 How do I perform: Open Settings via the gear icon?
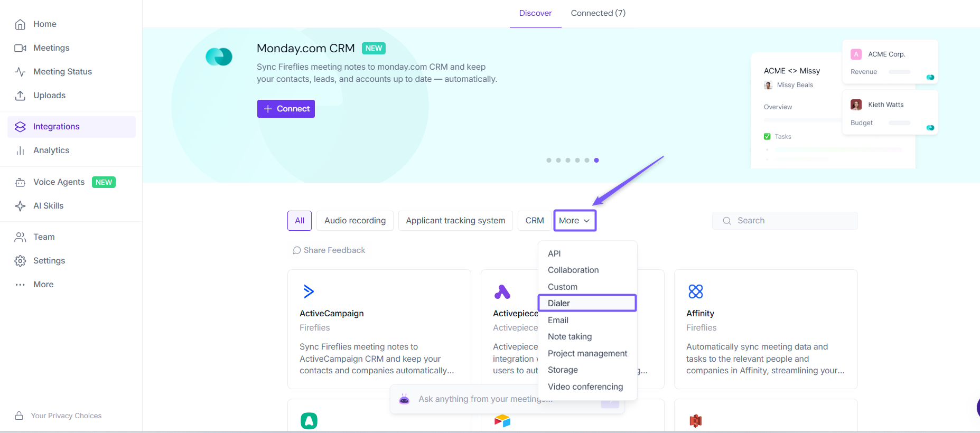click(x=20, y=261)
